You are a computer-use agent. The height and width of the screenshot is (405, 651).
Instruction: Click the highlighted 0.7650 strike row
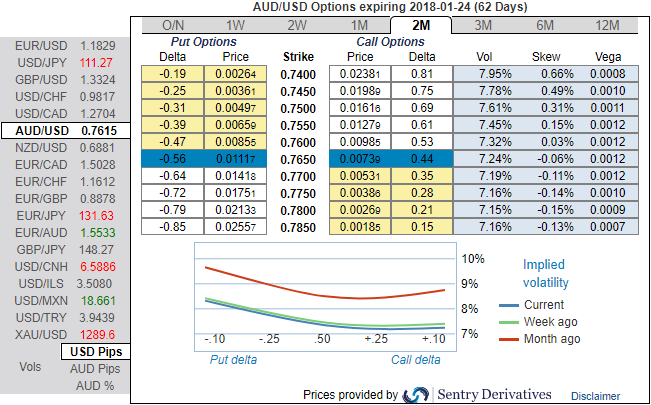(x=294, y=159)
